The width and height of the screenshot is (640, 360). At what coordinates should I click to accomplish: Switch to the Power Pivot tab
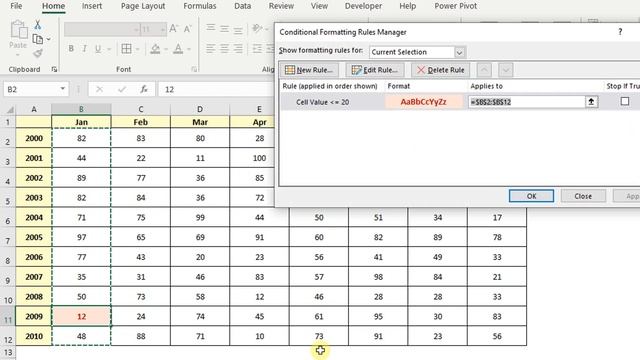point(456,6)
